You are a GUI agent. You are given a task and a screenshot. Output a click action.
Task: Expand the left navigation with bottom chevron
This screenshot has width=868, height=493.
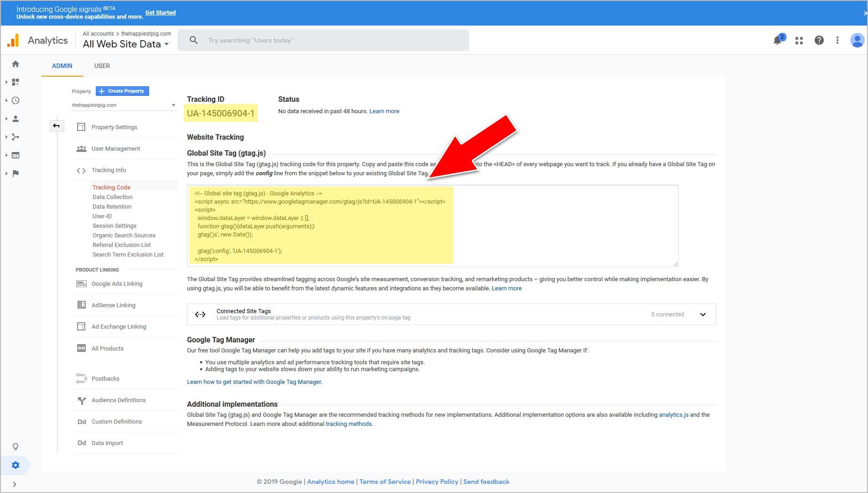click(15, 484)
